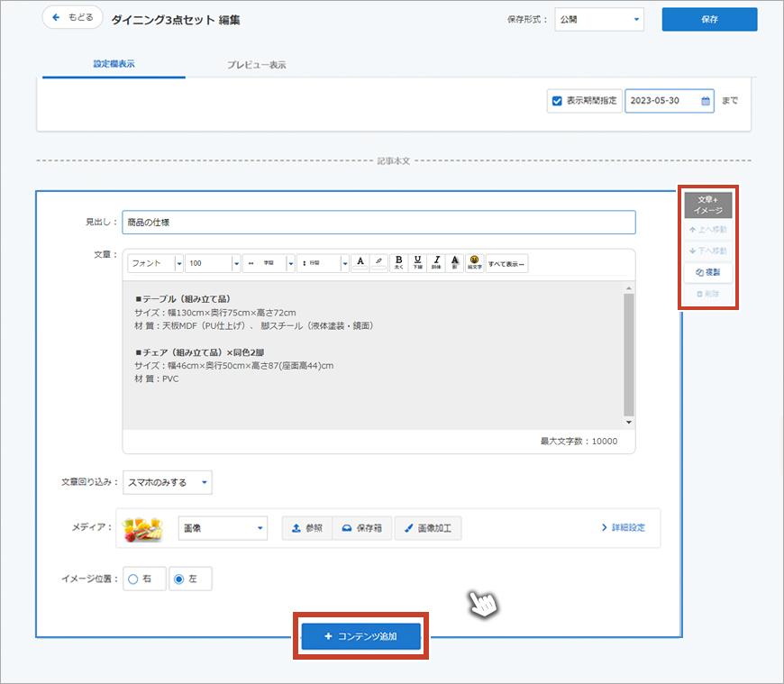Apply text shadow (影) formatting
This screenshot has width=784, height=684.
[x=455, y=262]
